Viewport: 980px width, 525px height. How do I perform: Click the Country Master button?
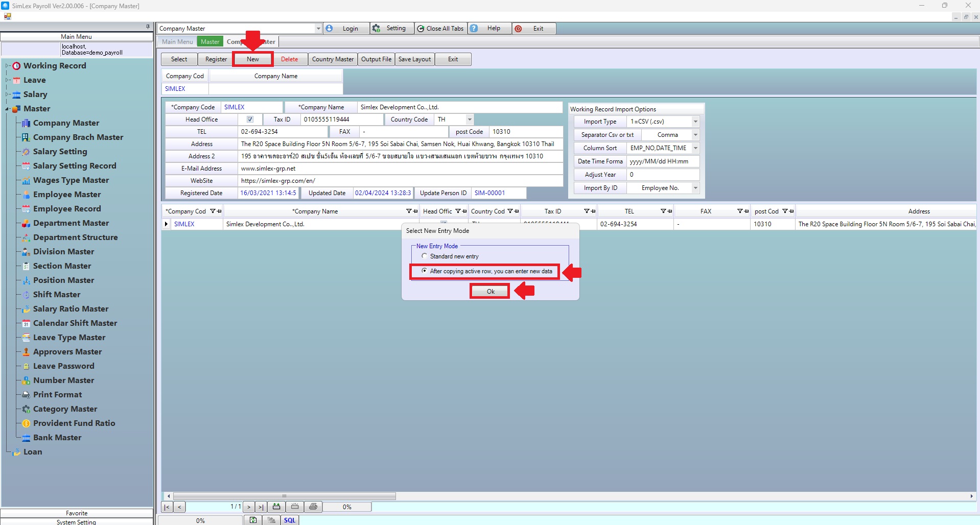tap(333, 59)
